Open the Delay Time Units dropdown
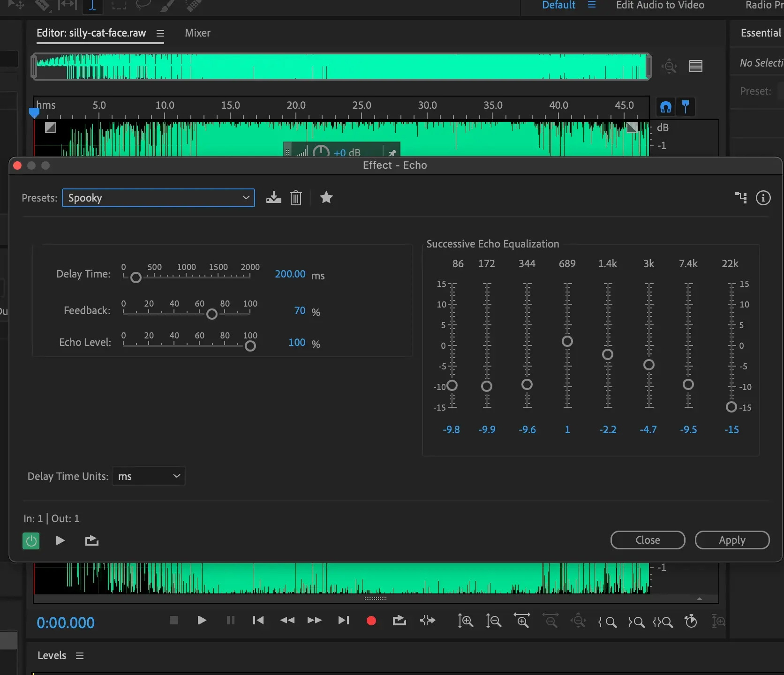Viewport: 784px width, 675px height. pyautogui.click(x=149, y=476)
